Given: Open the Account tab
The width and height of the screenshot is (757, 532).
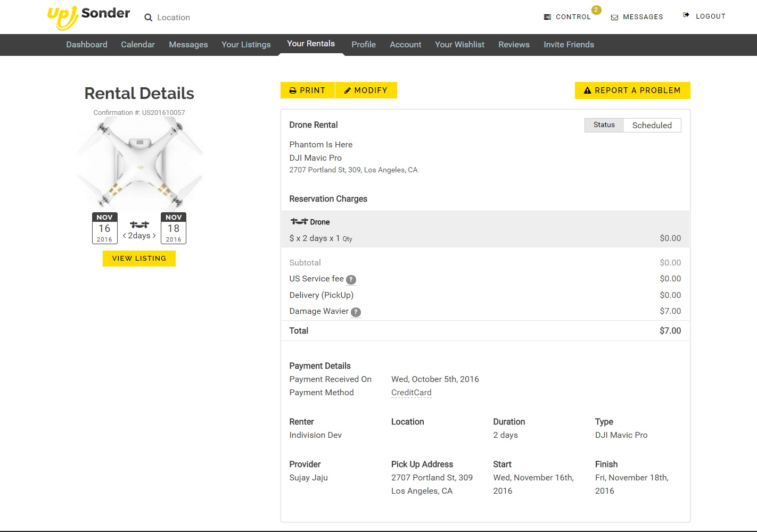Looking at the screenshot, I should [x=406, y=45].
